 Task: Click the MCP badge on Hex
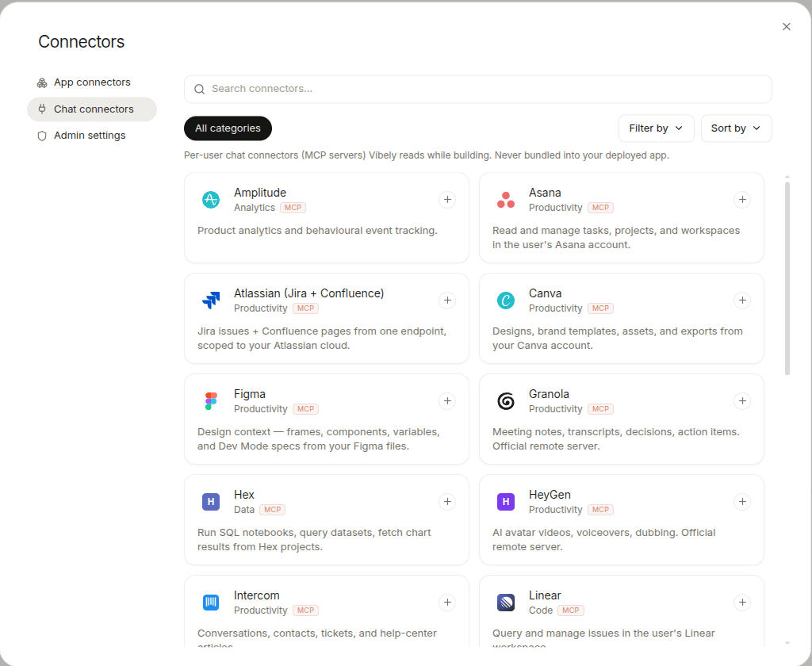point(273,510)
